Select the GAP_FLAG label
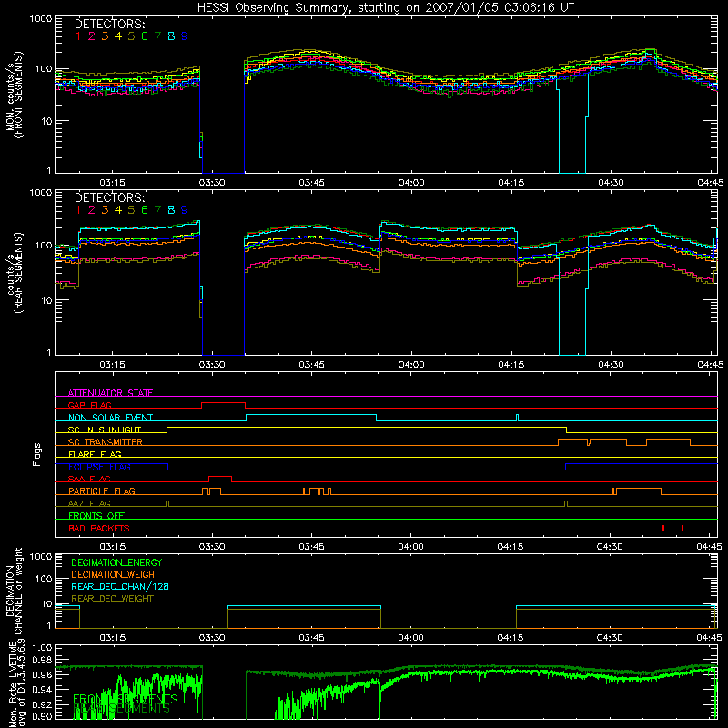 (89, 405)
